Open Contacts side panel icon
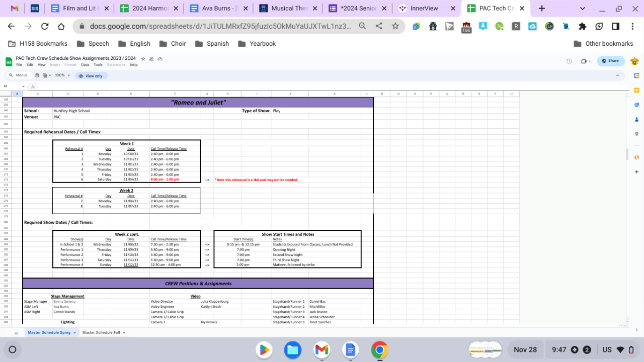 636,119
